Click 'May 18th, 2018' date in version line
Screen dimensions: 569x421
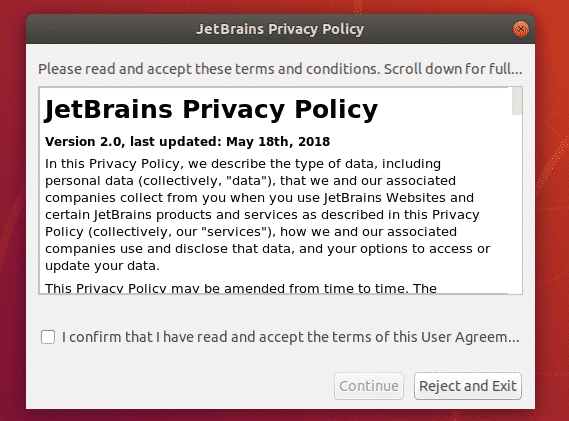point(278,142)
